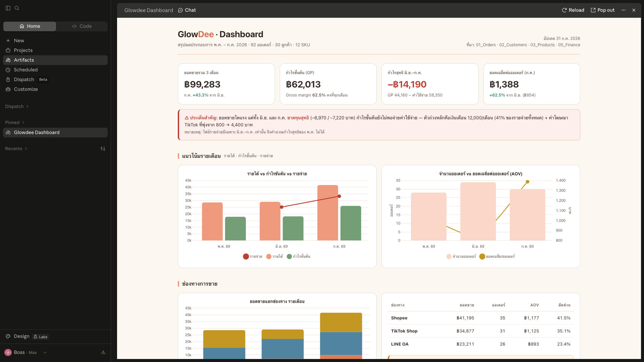Click the ฿99,283 total sales card
The image size is (644, 362).
[x=226, y=84]
